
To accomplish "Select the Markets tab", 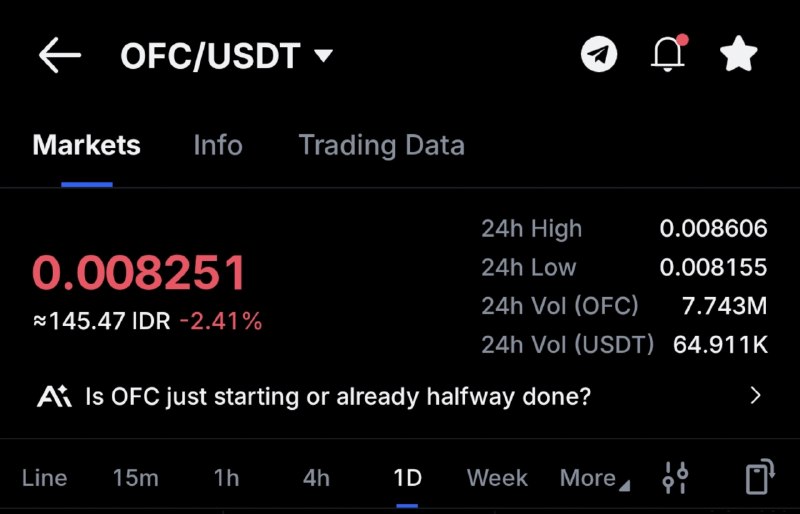I will pos(87,145).
